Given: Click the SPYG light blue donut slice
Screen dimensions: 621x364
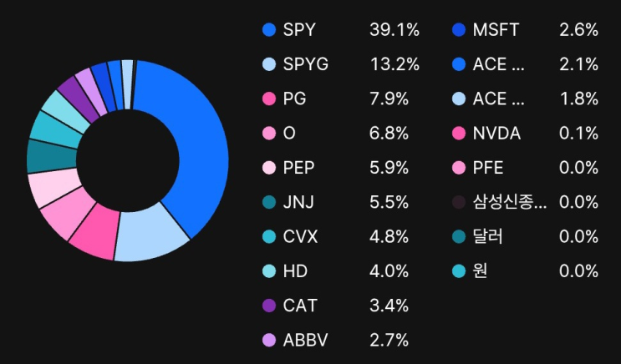Looking at the screenshot, I should point(150,236).
